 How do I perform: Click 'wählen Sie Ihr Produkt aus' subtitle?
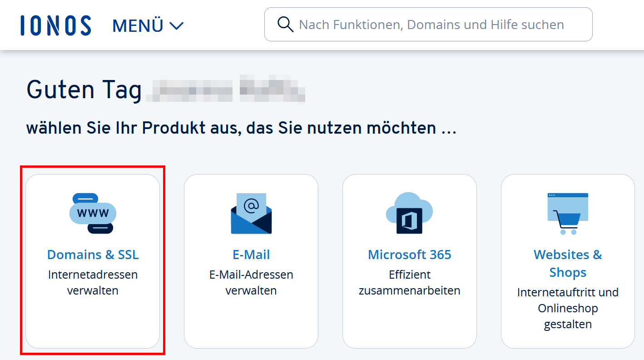[x=241, y=128]
